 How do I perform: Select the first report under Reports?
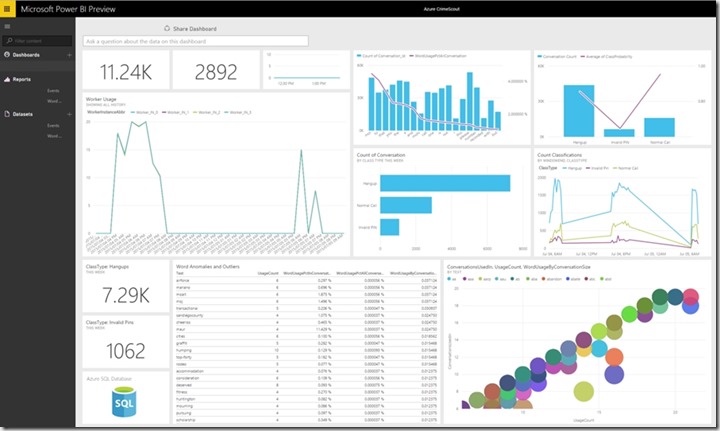tap(54, 89)
